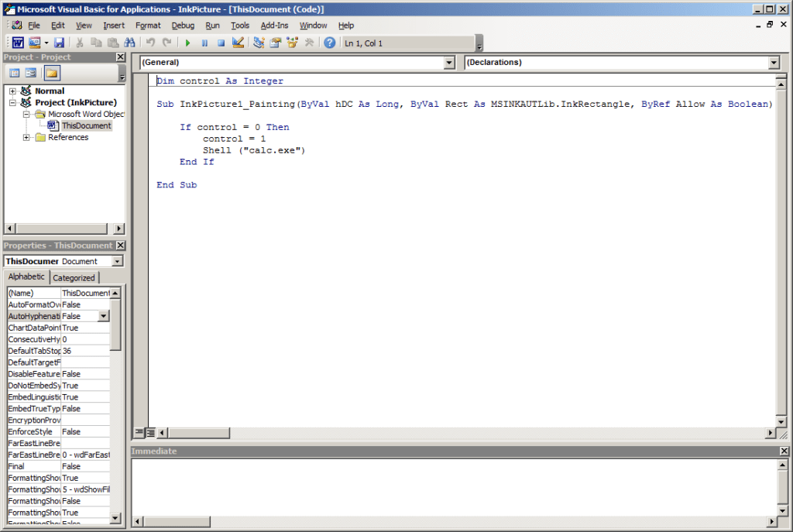Click the Break pause icon
The image size is (793, 532).
(204, 43)
